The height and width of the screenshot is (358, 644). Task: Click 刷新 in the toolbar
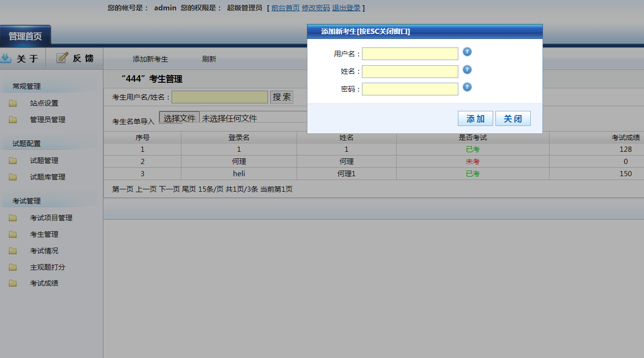click(x=209, y=59)
